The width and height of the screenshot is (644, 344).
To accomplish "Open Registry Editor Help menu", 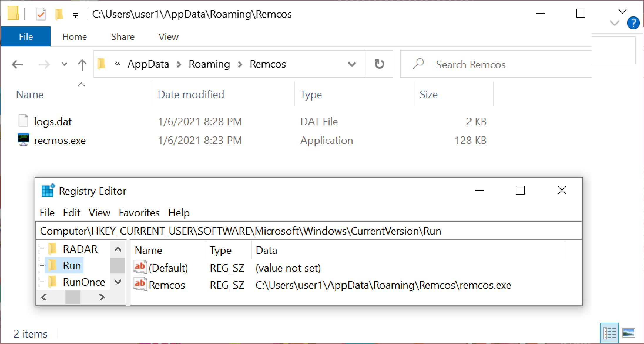I will 179,213.
